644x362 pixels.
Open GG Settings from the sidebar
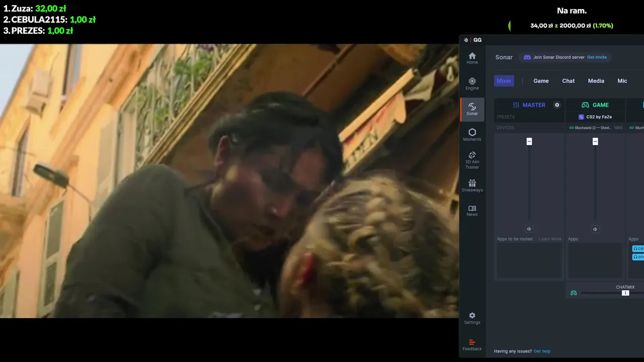[472, 318]
